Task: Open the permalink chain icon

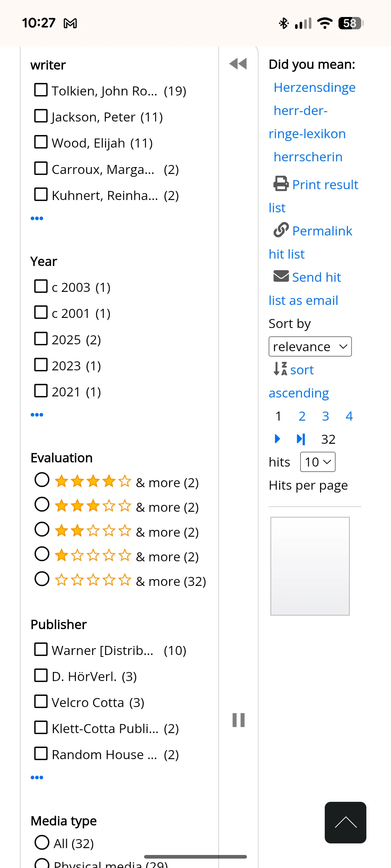Action: 281,230
